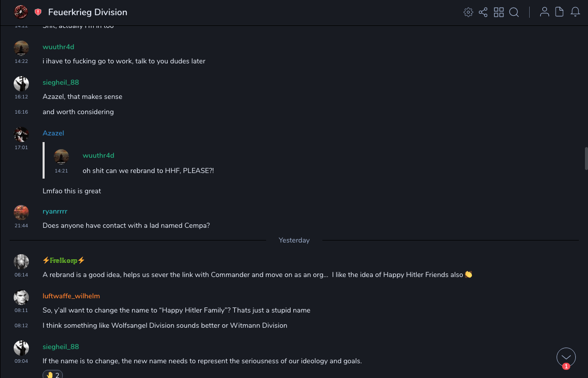Search messages with magnifier icon

coord(514,12)
